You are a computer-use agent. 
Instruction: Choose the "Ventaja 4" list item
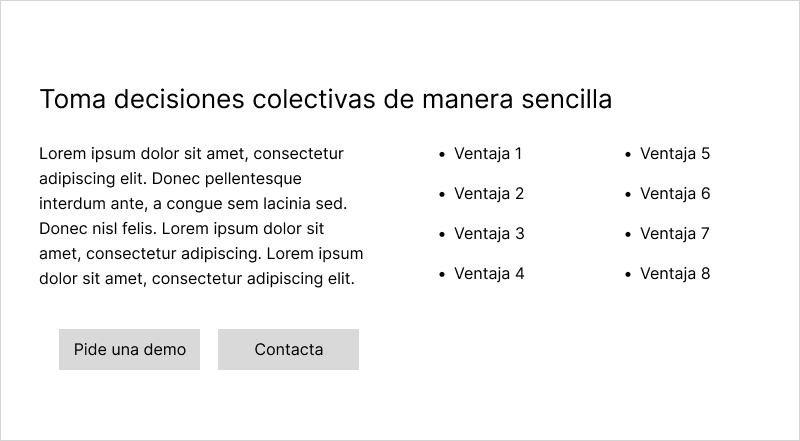click(x=489, y=274)
